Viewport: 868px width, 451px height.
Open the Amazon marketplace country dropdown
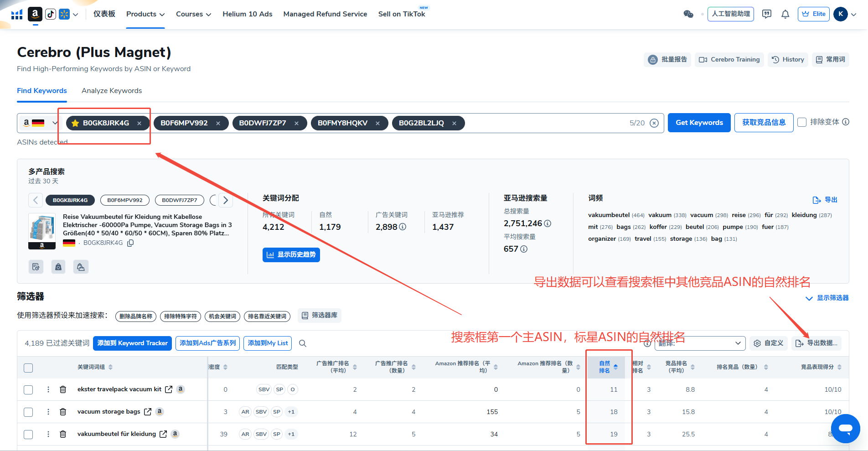(x=40, y=123)
